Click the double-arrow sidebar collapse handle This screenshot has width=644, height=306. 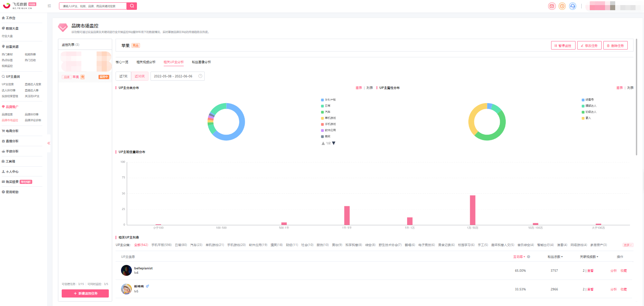click(x=49, y=143)
